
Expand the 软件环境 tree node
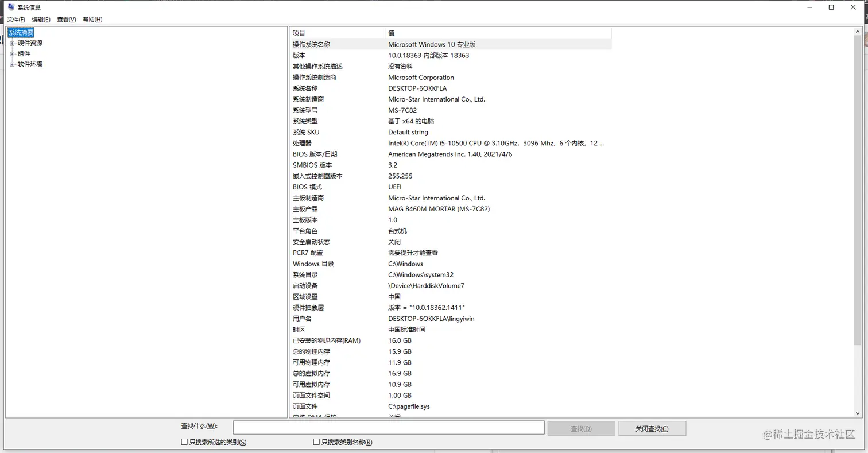coord(12,64)
